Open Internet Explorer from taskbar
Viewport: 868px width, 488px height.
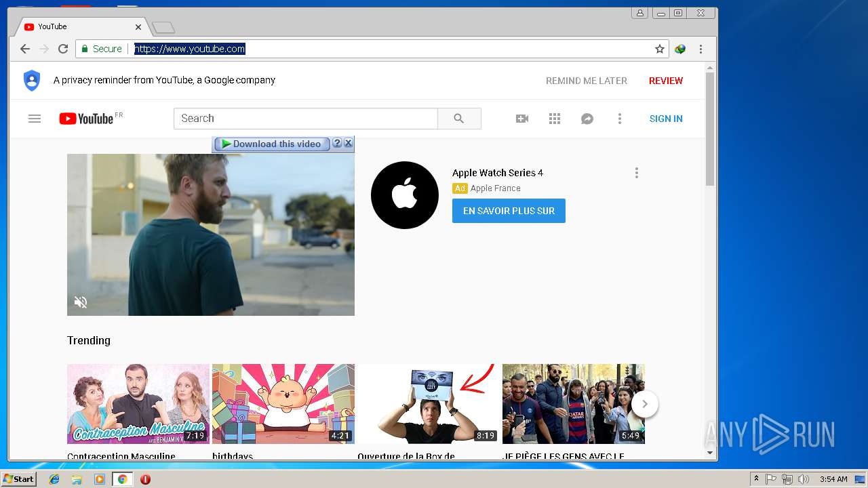[54, 479]
